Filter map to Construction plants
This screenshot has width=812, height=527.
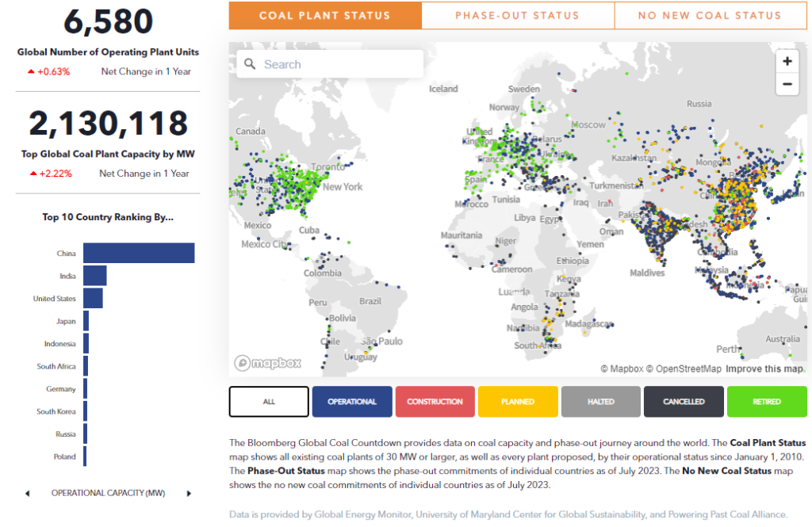click(x=435, y=401)
